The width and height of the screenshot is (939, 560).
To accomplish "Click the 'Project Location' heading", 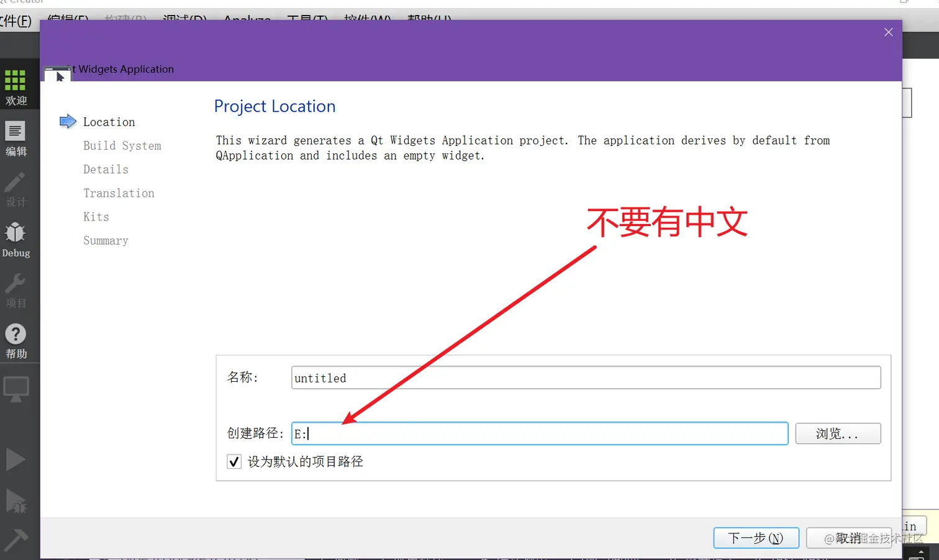I will (274, 106).
